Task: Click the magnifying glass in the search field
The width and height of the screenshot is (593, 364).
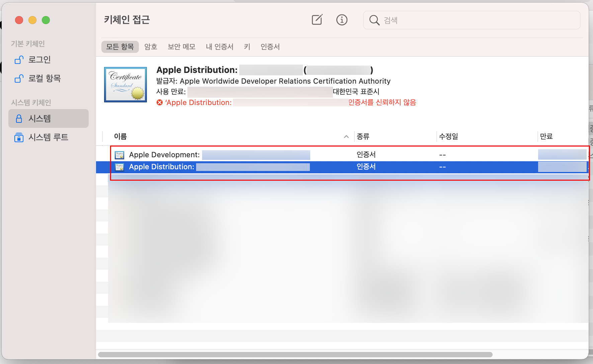Action: (374, 20)
